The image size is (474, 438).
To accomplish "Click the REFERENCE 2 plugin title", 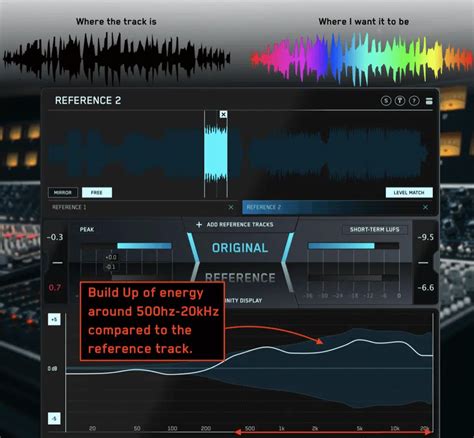I will click(88, 100).
